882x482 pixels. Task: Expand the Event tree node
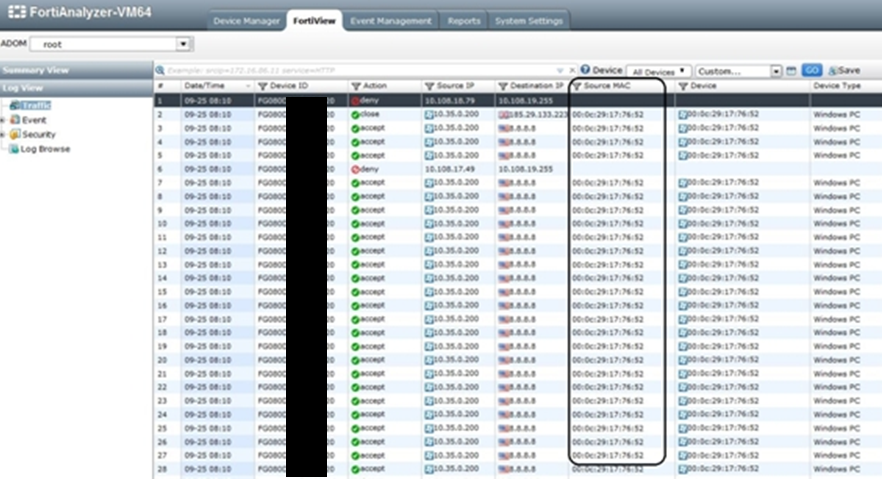pos(4,119)
